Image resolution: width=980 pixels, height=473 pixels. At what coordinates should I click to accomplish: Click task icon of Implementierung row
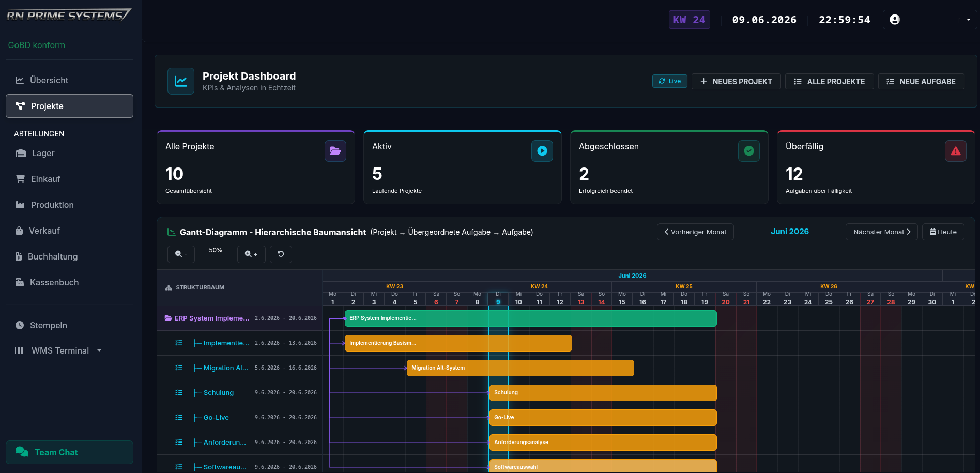[x=179, y=343]
